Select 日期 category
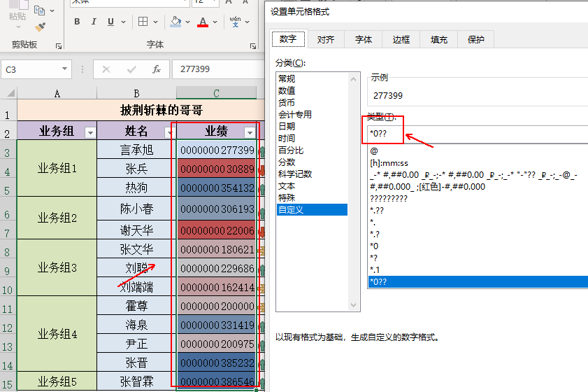Viewport: 588px width, 392px height. [x=313, y=126]
